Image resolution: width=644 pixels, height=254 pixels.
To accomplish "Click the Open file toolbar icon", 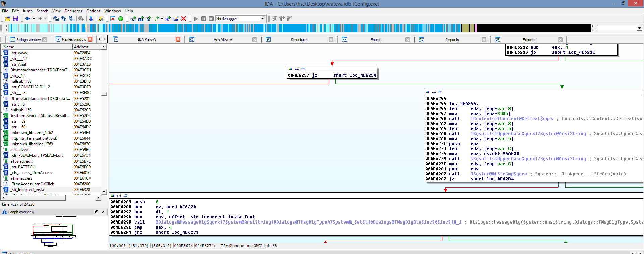I will point(8,19).
